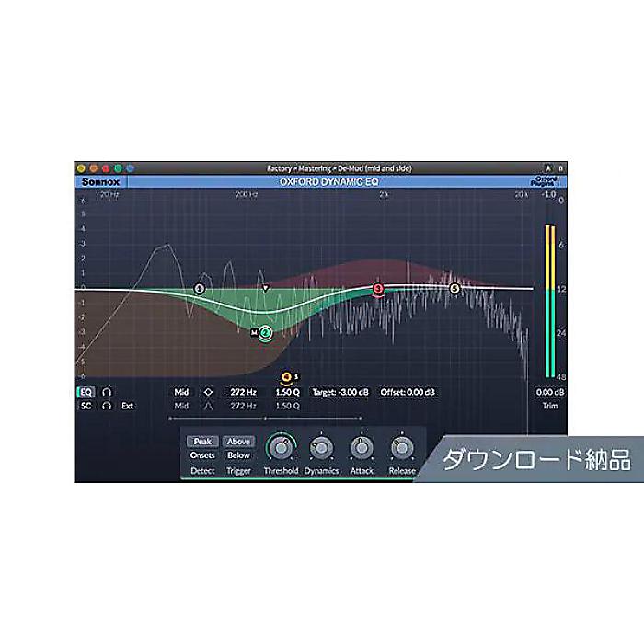Click the -1.0 peak readout above meter
This screenshot has height=644, width=644.
(549, 194)
